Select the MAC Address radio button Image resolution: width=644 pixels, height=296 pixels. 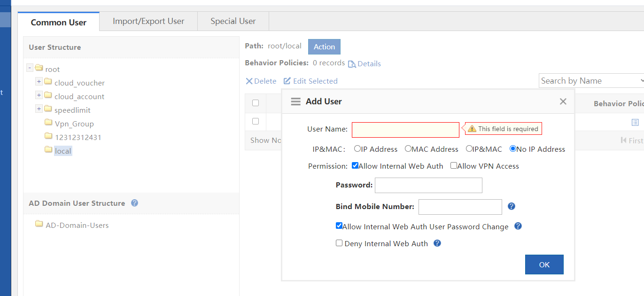coord(408,149)
